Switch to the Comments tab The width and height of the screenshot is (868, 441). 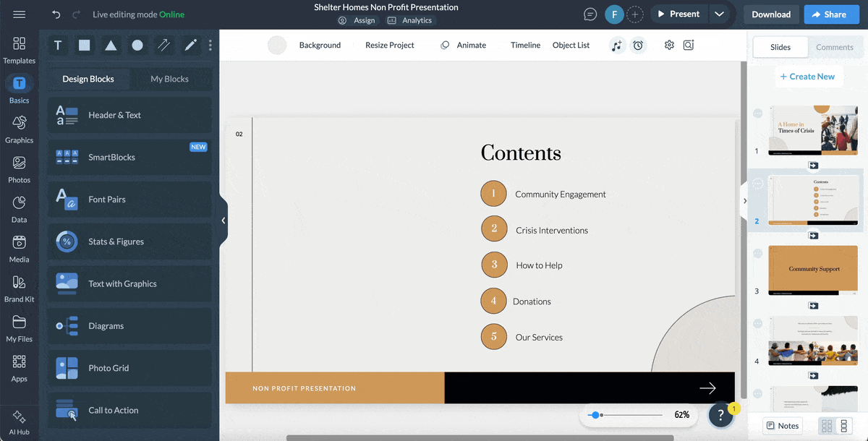[835, 47]
